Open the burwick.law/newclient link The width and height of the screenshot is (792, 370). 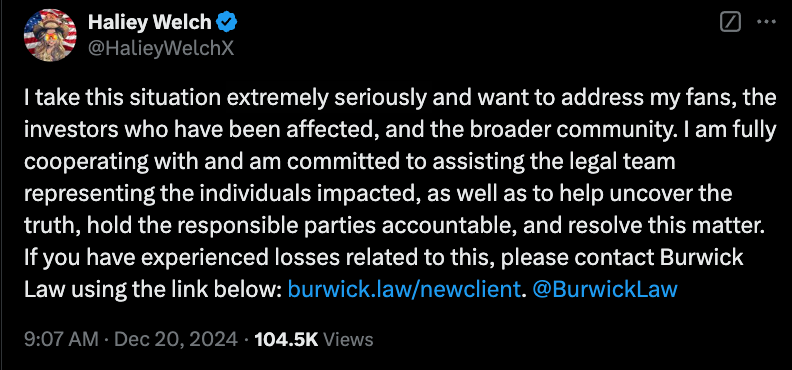click(404, 289)
